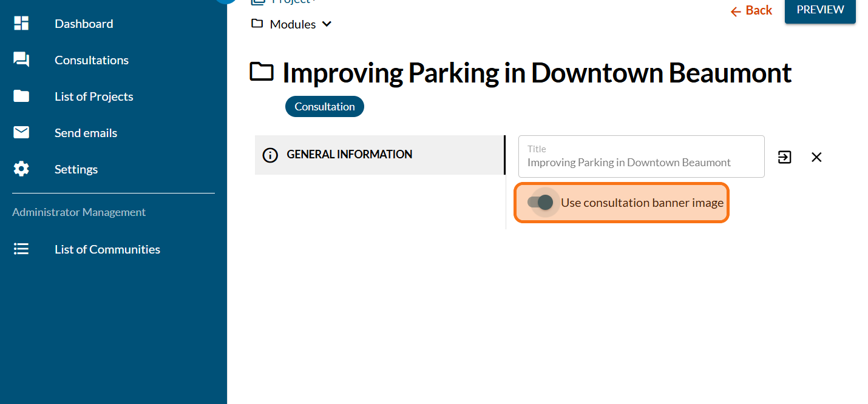Click the List of Communities list icon
Image resolution: width=868 pixels, height=404 pixels.
coord(21,249)
